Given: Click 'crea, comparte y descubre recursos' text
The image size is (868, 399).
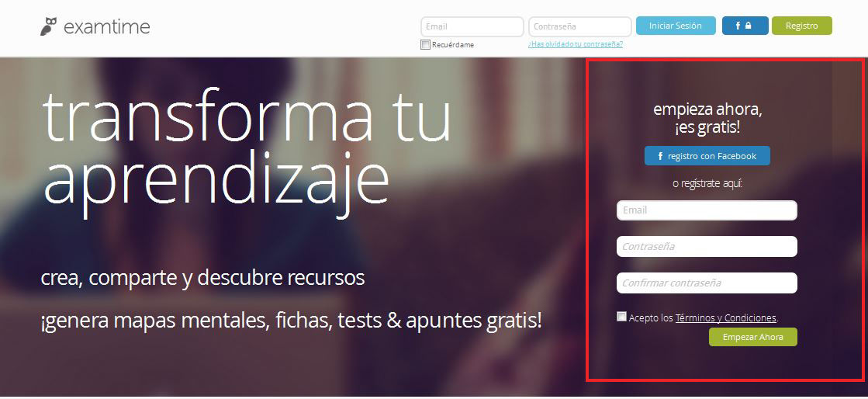Looking at the screenshot, I should tap(202, 277).
